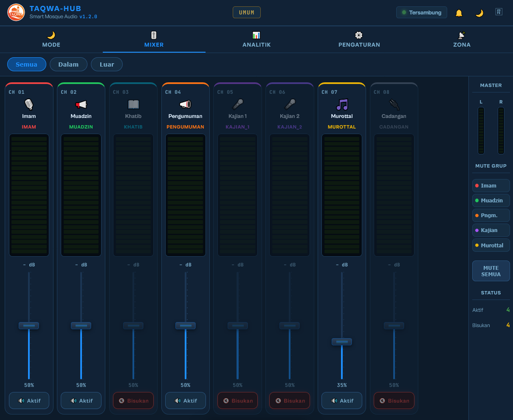
Task: Click the Imam microphone icon on CH 01
Action: [29, 104]
